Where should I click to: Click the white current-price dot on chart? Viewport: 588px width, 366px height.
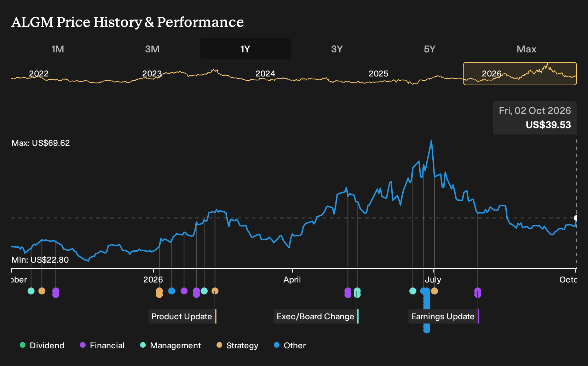click(x=576, y=218)
